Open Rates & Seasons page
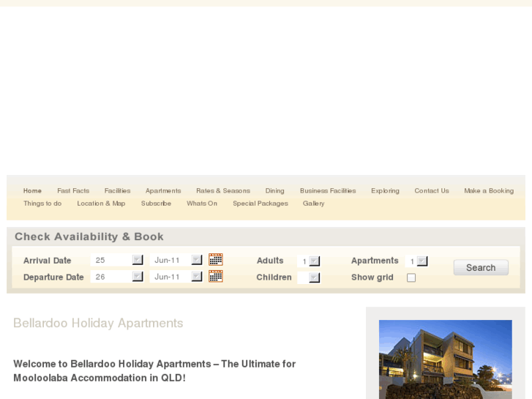Viewport: 532px width, 399px height. point(223,191)
